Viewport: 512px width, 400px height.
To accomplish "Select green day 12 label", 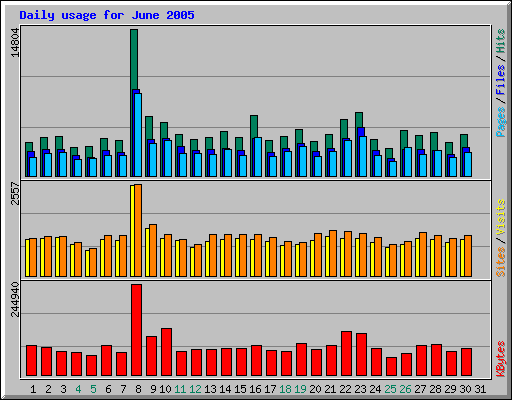I will pos(195,389).
